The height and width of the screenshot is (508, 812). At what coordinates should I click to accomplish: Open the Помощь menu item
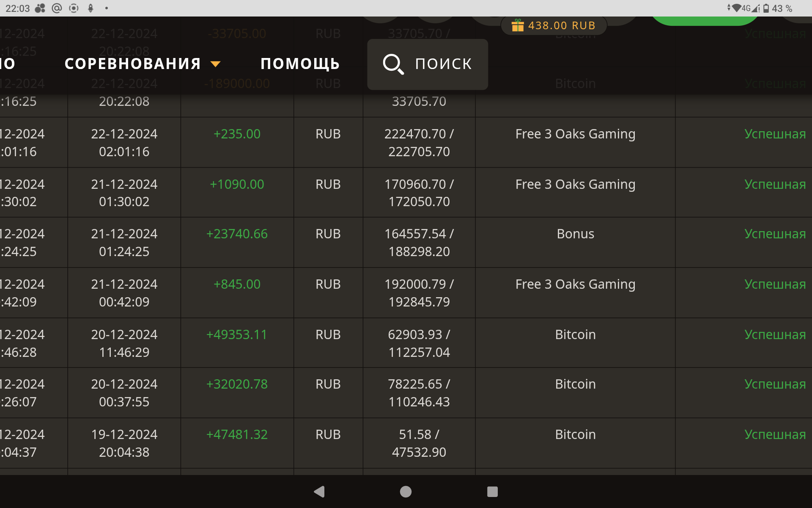click(300, 64)
